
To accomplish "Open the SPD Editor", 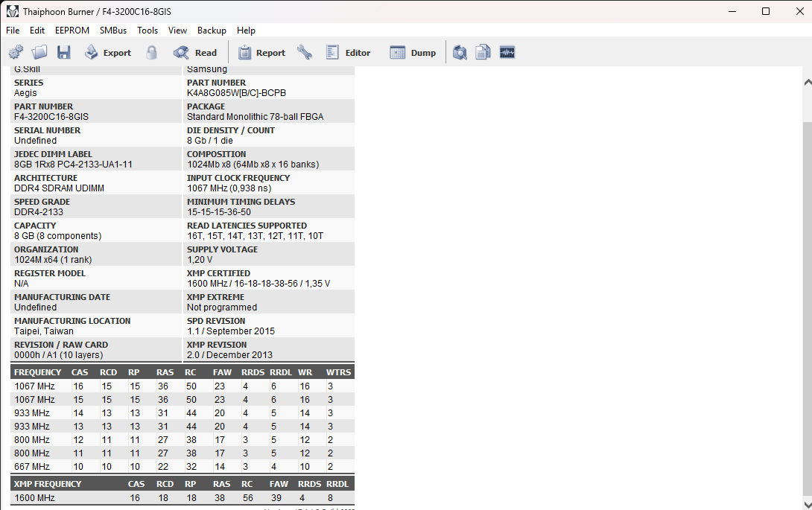I will (x=348, y=52).
